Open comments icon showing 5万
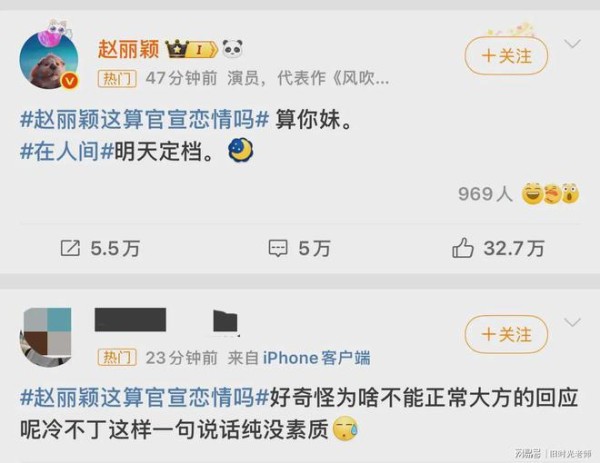 (x=278, y=248)
